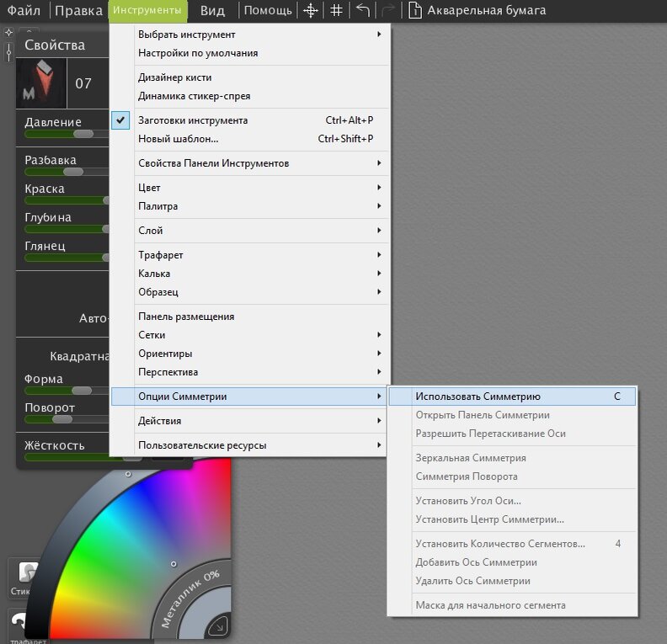Toggle Разрешить Перетаскивание Оси
The width and height of the screenshot is (667, 644).
click(x=512, y=434)
